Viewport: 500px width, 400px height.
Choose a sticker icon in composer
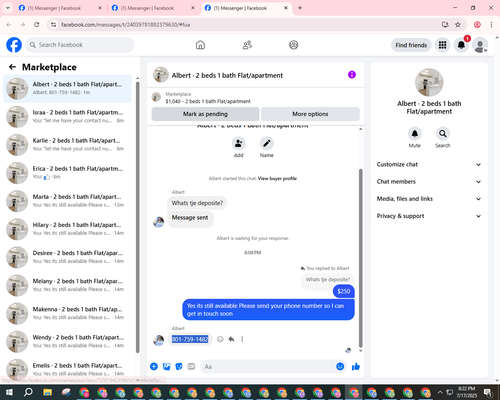coord(179,367)
